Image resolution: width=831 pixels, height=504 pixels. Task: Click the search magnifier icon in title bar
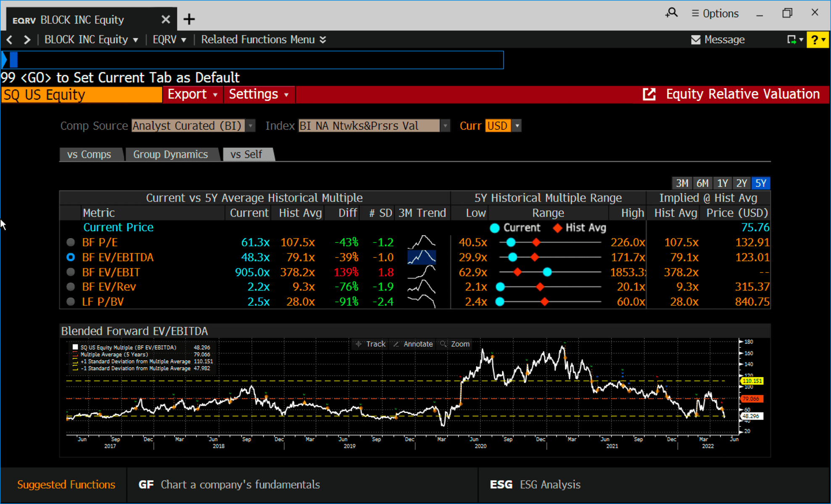click(x=671, y=13)
